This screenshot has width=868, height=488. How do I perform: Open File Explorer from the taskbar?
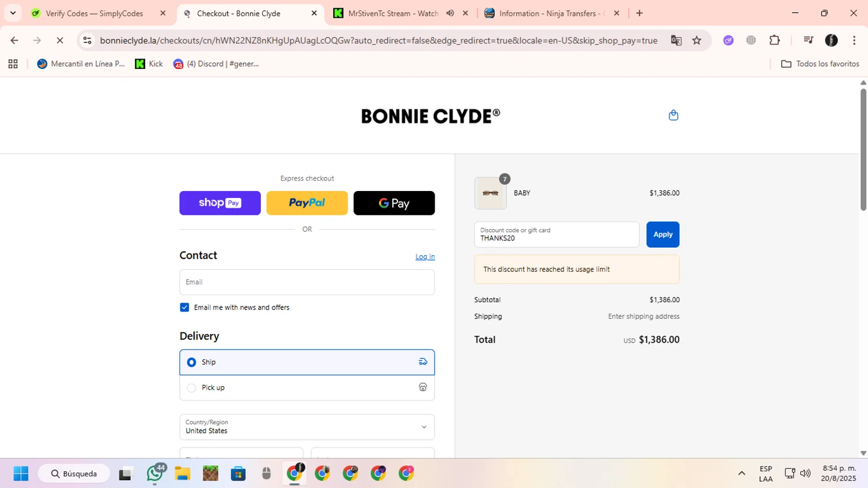(x=182, y=474)
